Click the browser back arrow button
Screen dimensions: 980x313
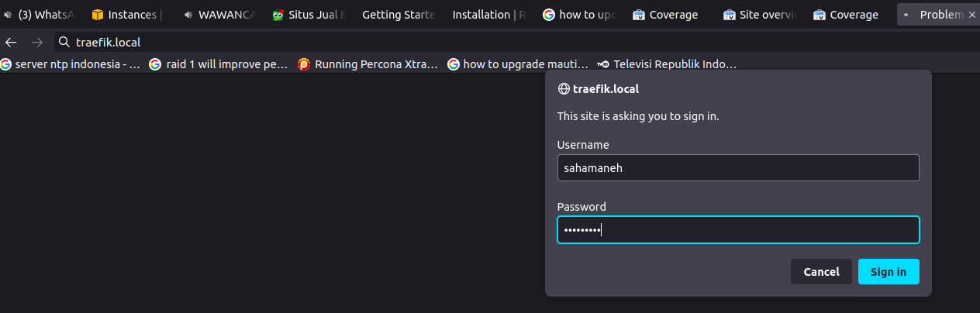tap(11, 43)
